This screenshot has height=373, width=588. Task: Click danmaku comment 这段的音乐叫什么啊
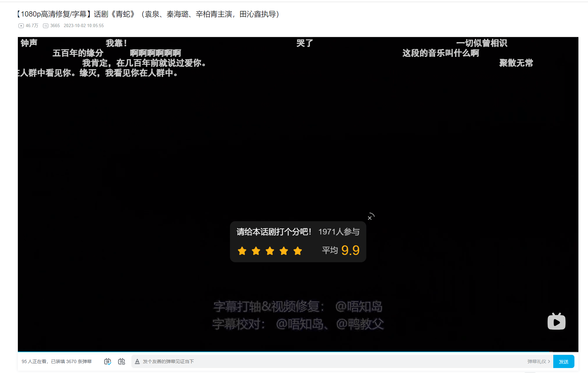point(440,53)
